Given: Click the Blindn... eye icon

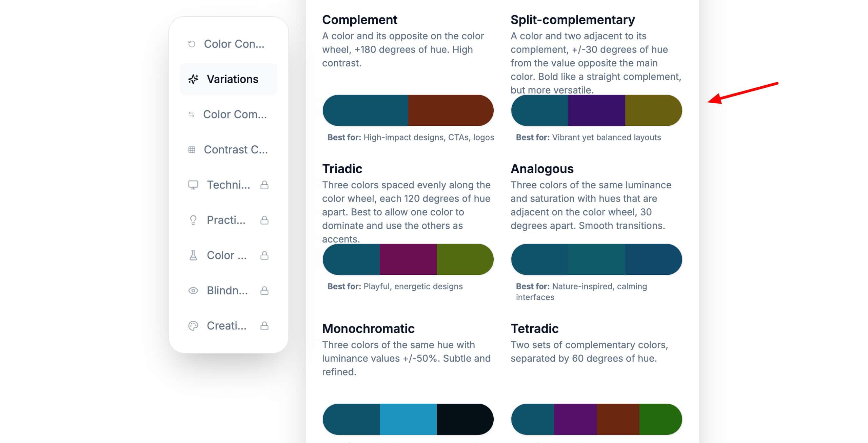Looking at the screenshot, I should (193, 291).
